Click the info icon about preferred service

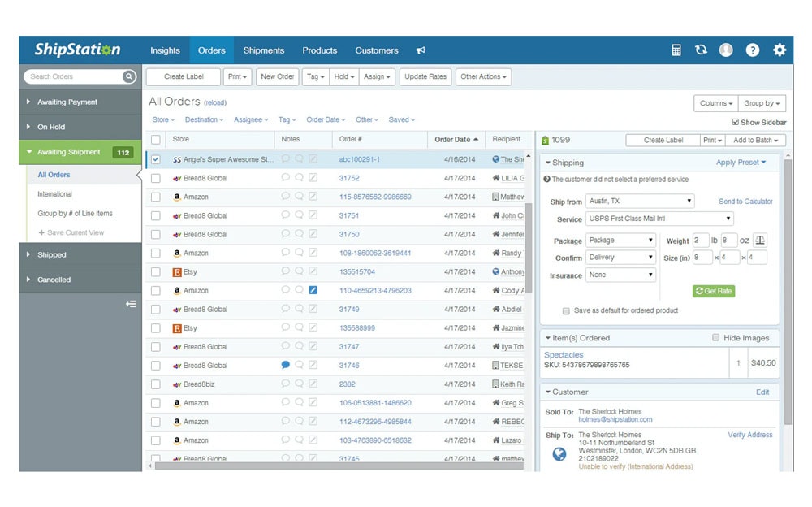click(546, 180)
